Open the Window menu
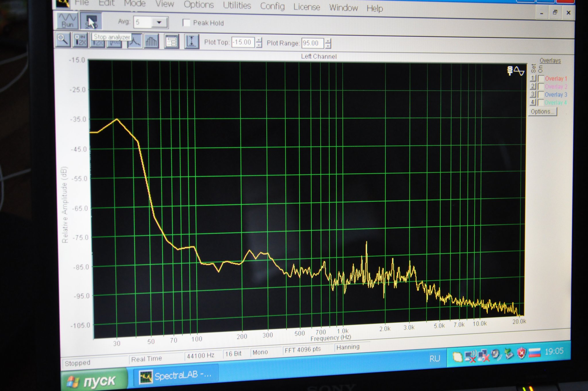Image resolution: width=588 pixels, height=391 pixels. click(x=343, y=8)
